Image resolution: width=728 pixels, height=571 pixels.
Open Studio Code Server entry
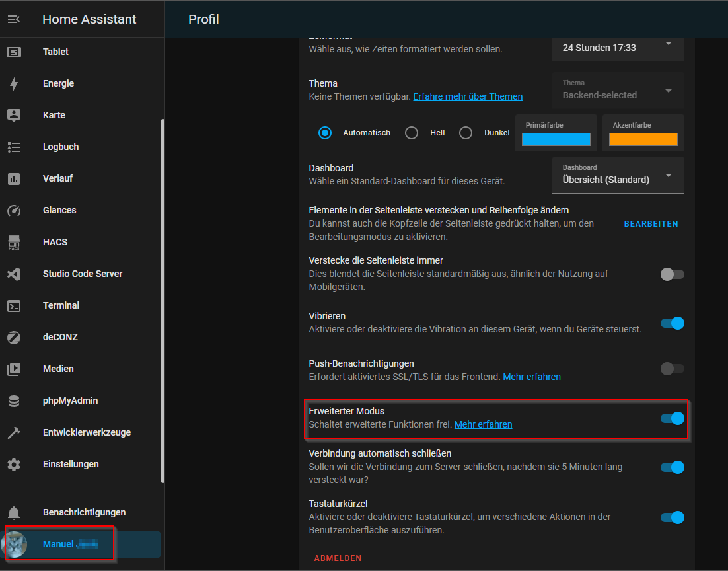(82, 274)
